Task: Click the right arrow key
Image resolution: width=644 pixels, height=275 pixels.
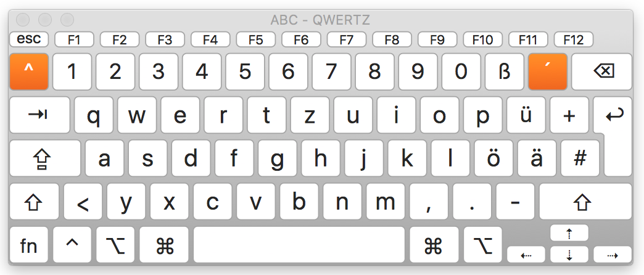Action: [x=613, y=255]
